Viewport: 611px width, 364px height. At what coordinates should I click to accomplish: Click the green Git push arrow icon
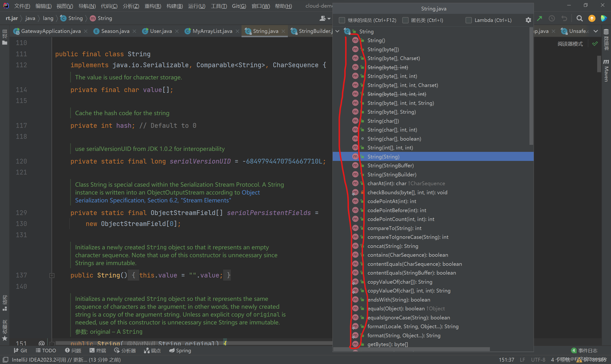coord(540,18)
